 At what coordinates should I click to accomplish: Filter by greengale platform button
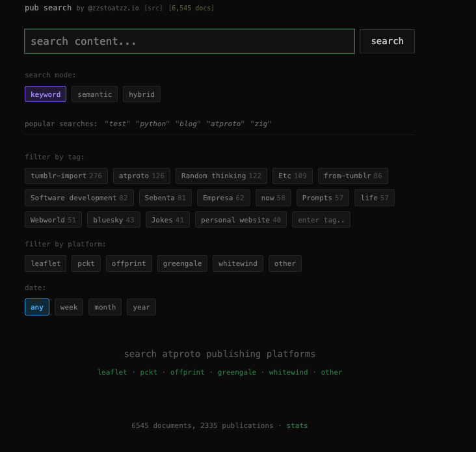(x=182, y=263)
